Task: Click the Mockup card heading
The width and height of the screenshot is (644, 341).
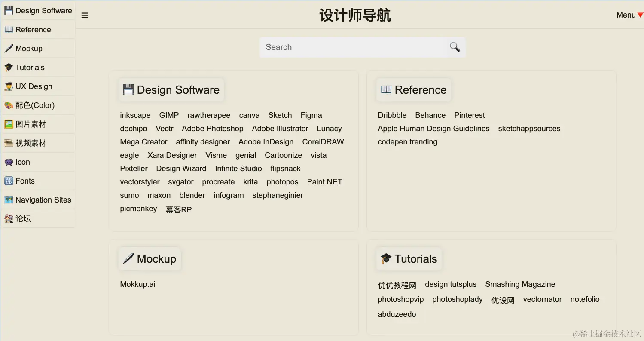Action: (x=150, y=259)
